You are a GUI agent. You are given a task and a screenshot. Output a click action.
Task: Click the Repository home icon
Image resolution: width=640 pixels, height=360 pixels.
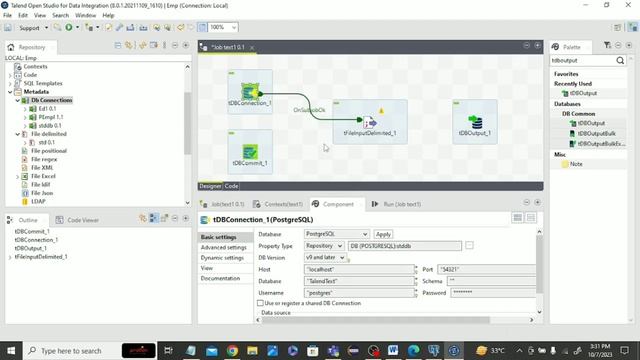(11, 47)
